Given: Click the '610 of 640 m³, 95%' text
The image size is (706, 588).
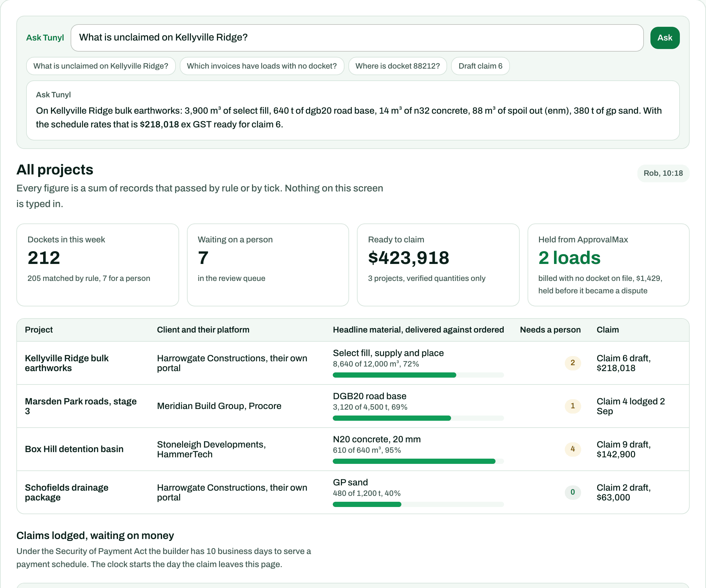Looking at the screenshot, I should click(x=367, y=450).
